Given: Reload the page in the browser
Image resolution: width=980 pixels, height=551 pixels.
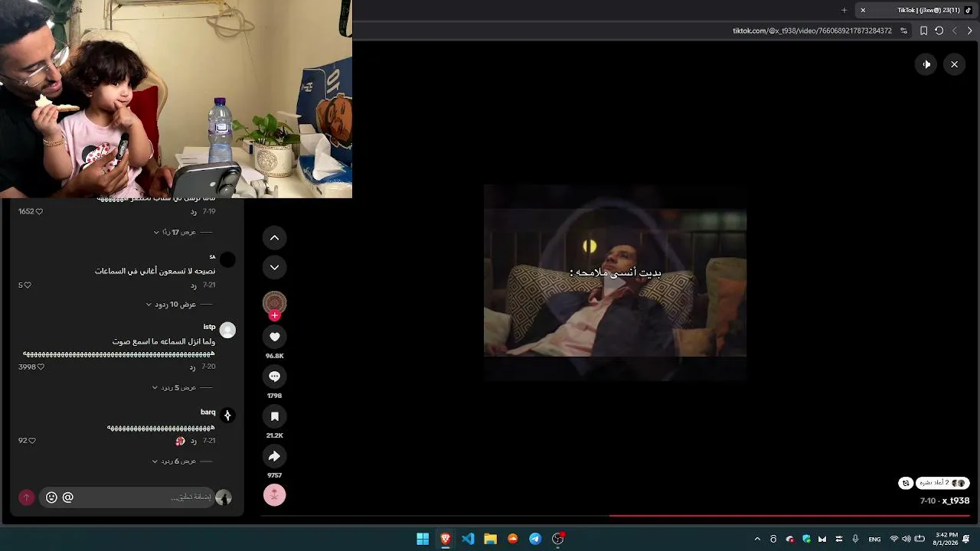Looking at the screenshot, I should [x=939, y=31].
